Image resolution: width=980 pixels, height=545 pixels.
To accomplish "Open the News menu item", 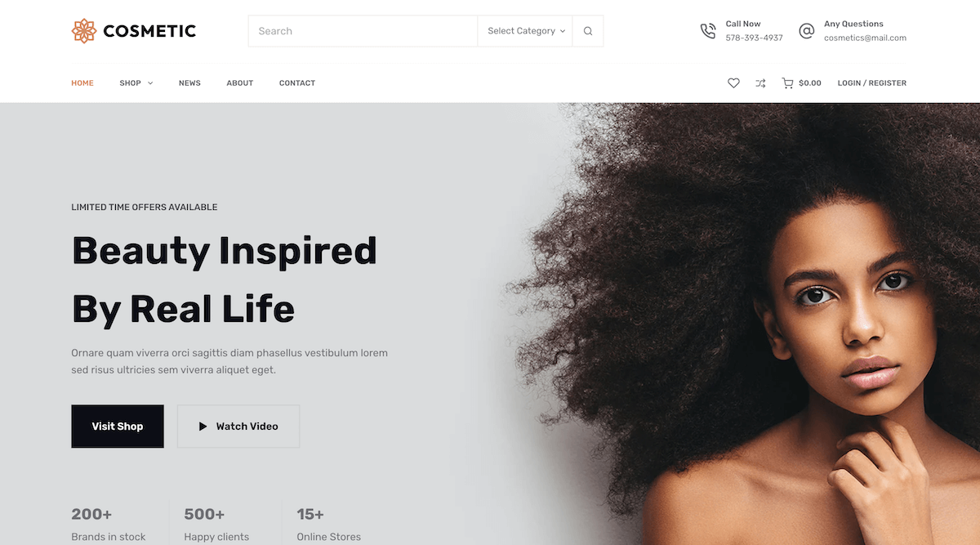I will pos(189,83).
